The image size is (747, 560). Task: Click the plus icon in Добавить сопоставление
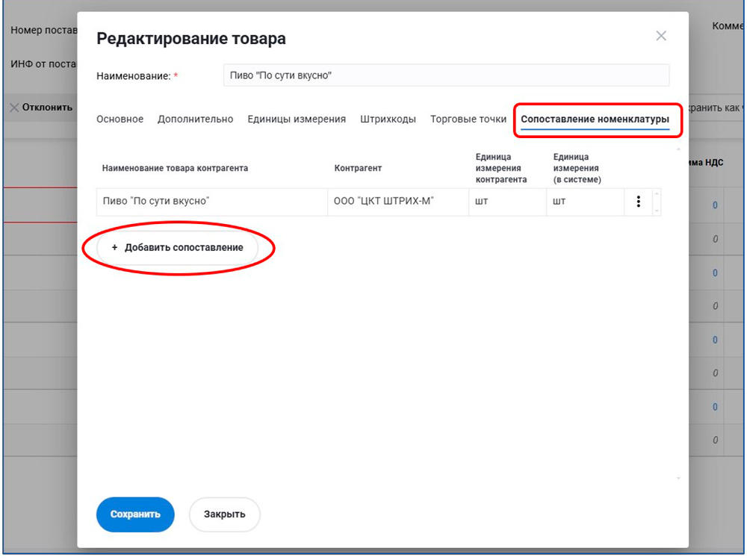(x=114, y=248)
